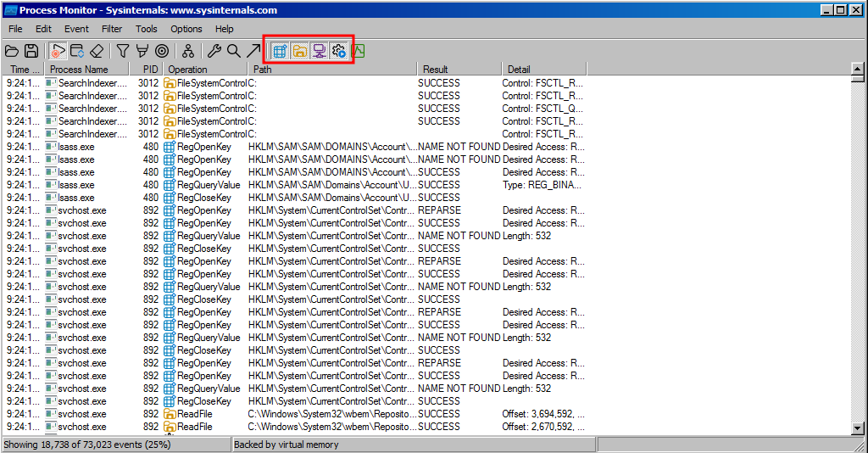Toggle Show Process and Thread Activity button
868x453 pixels.
point(339,51)
